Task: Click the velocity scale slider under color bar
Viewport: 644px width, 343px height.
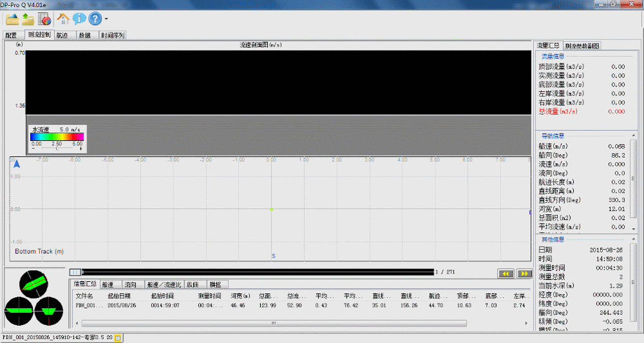Action: click(x=57, y=149)
